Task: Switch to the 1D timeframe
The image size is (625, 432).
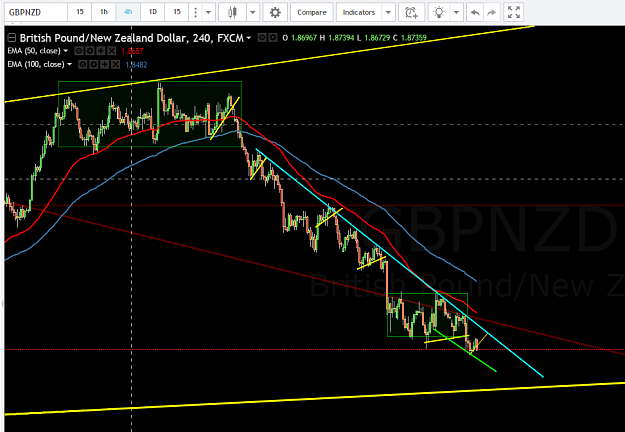Action: 153,12
